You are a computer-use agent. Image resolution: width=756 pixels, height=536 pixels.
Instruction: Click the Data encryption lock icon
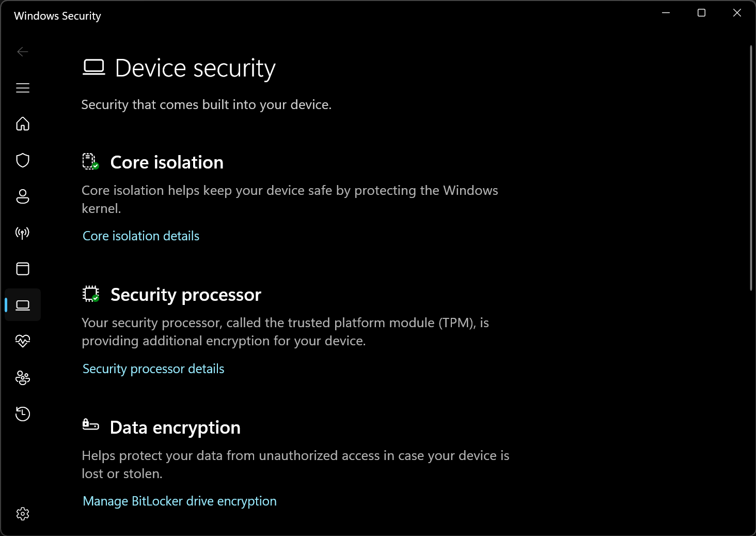90,425
